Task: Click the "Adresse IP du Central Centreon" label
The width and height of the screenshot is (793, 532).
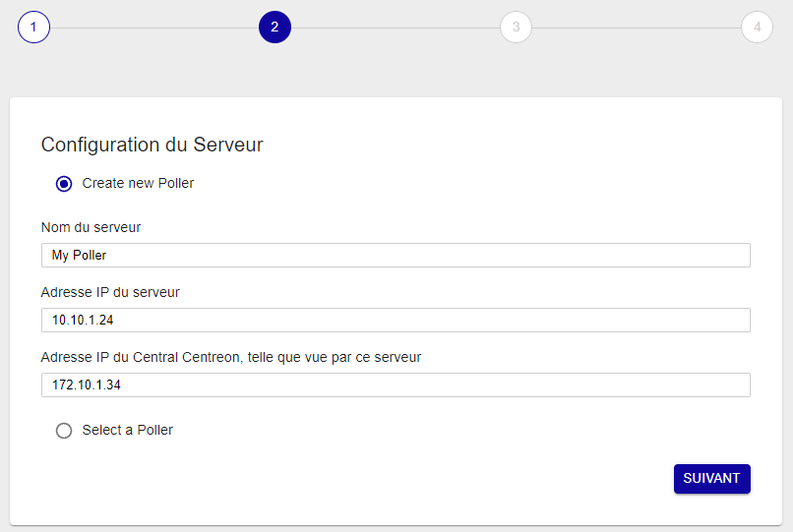Action: [x=230, y=357]
